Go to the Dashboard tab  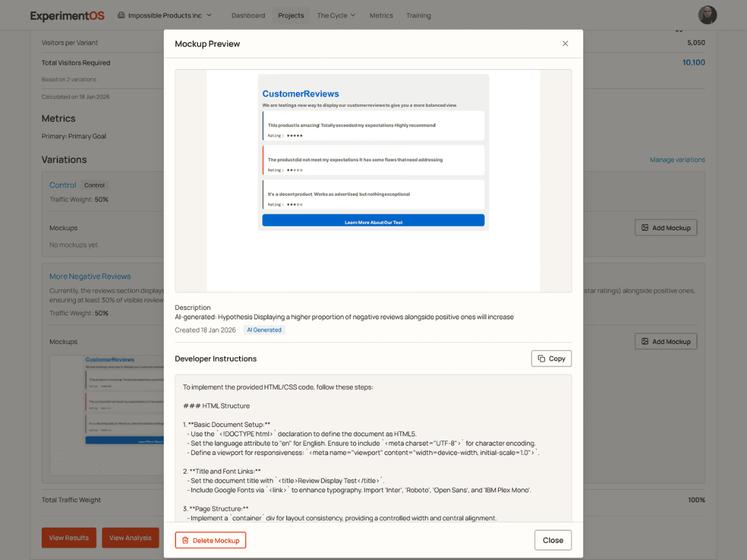click(248, 16)
